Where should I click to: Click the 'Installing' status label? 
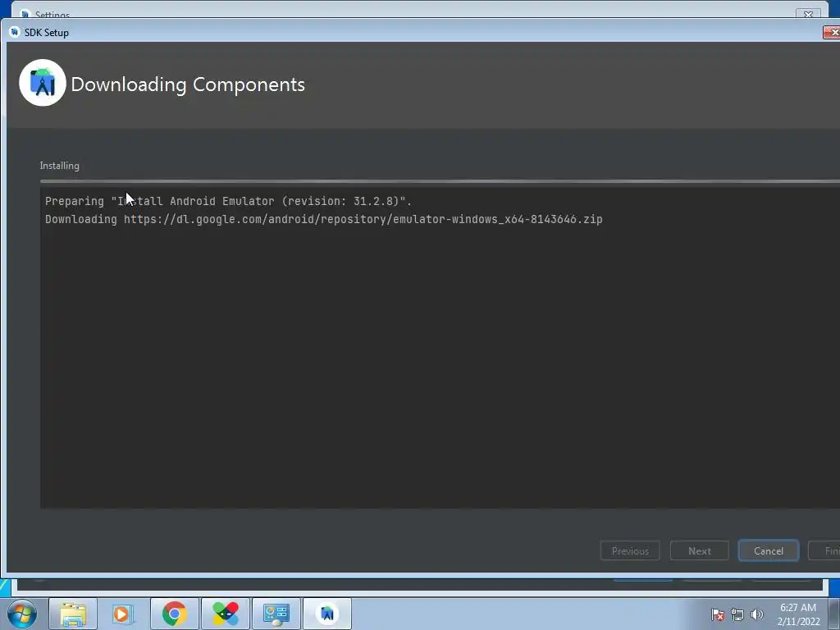coord(59,166)
